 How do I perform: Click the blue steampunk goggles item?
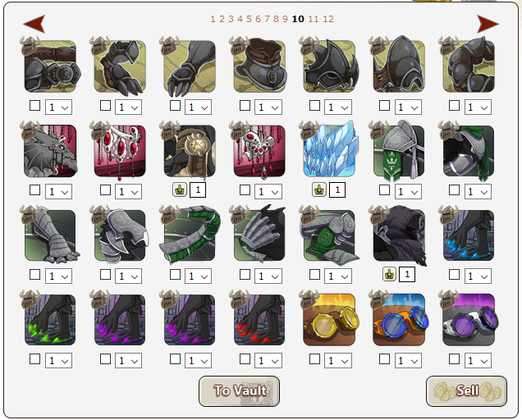[x=399, y=319]
